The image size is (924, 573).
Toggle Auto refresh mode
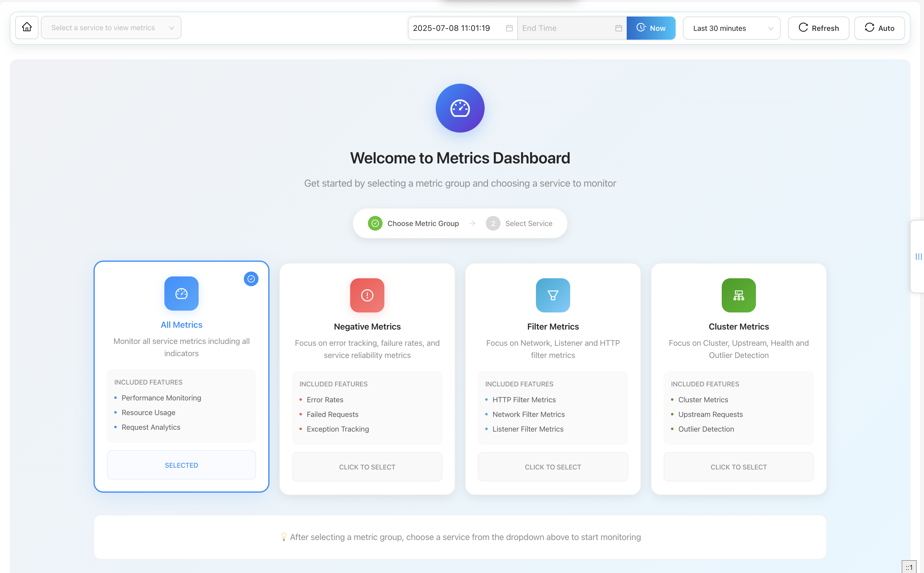point(879,28)
